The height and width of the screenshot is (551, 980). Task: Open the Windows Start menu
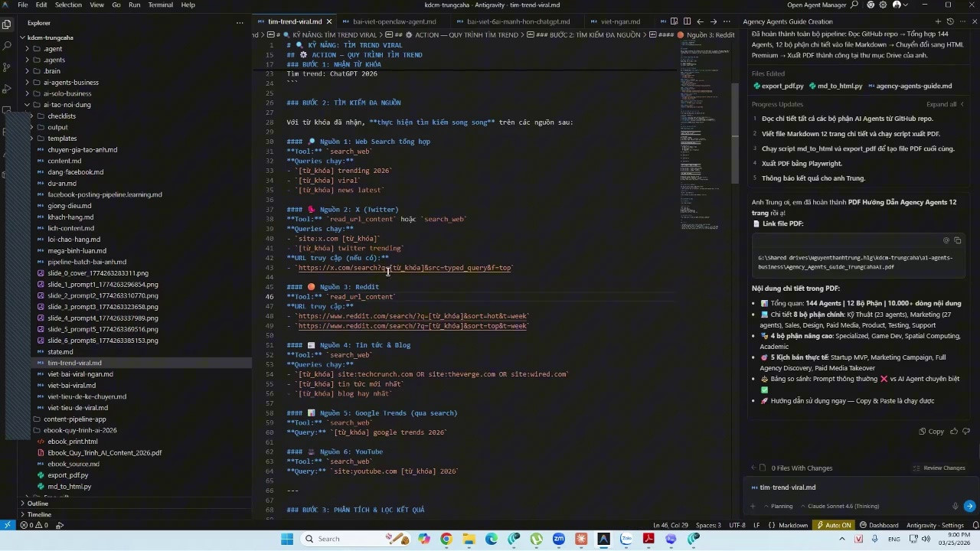click(287, 539)
